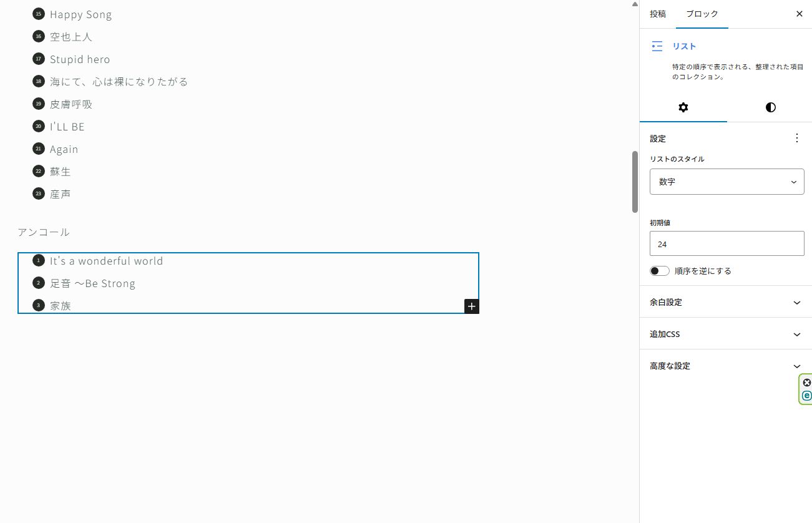Click the '家族' list item

[61, 306]
